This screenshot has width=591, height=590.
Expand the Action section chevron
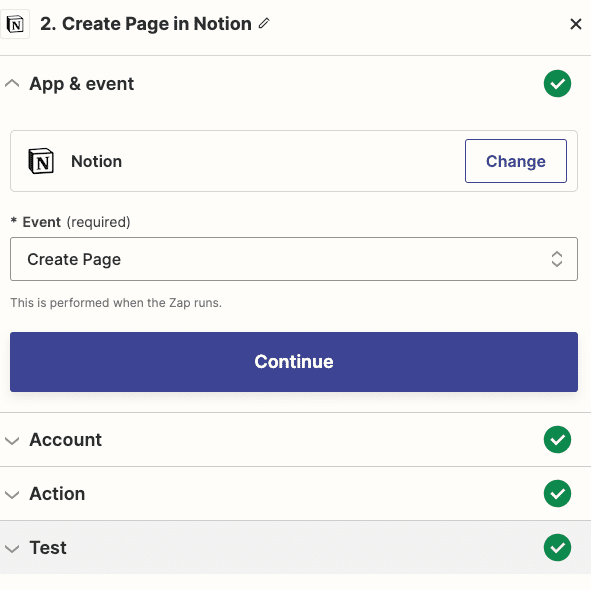12,494
